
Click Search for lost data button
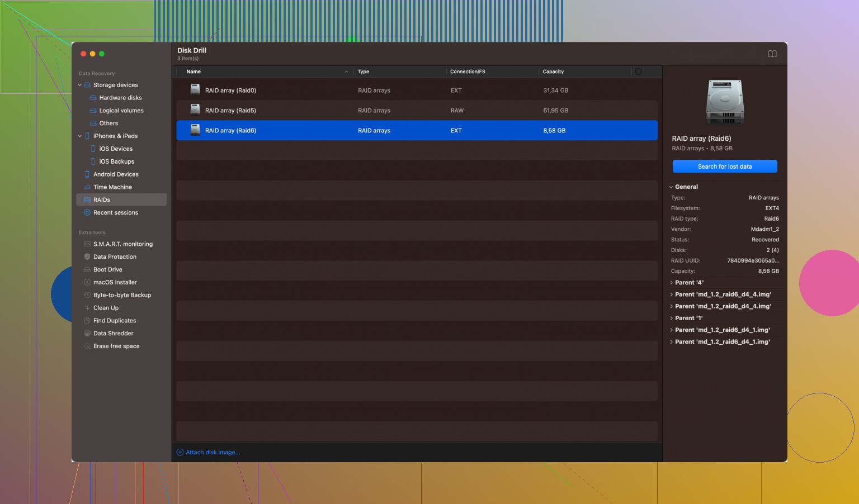[724, 167]
